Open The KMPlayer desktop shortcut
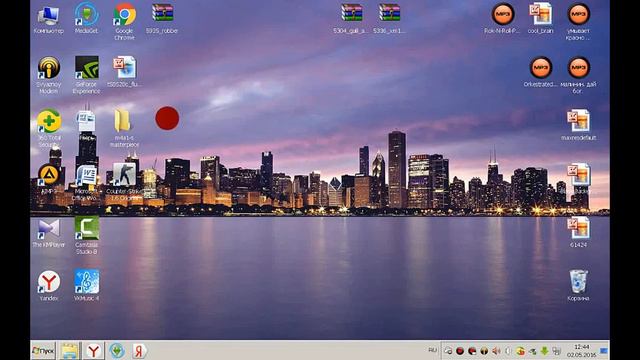Image resolution: width=640 pixels, height=360 pixels. 49,233
